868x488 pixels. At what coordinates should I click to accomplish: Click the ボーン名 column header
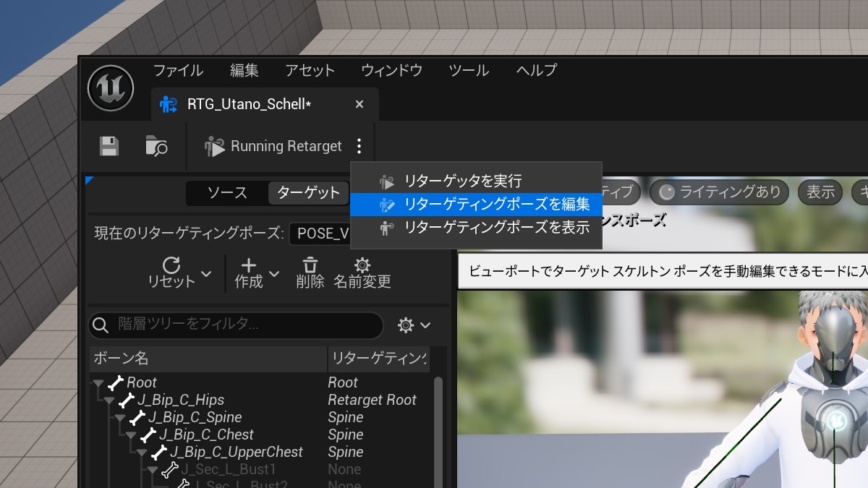(208, 358)
